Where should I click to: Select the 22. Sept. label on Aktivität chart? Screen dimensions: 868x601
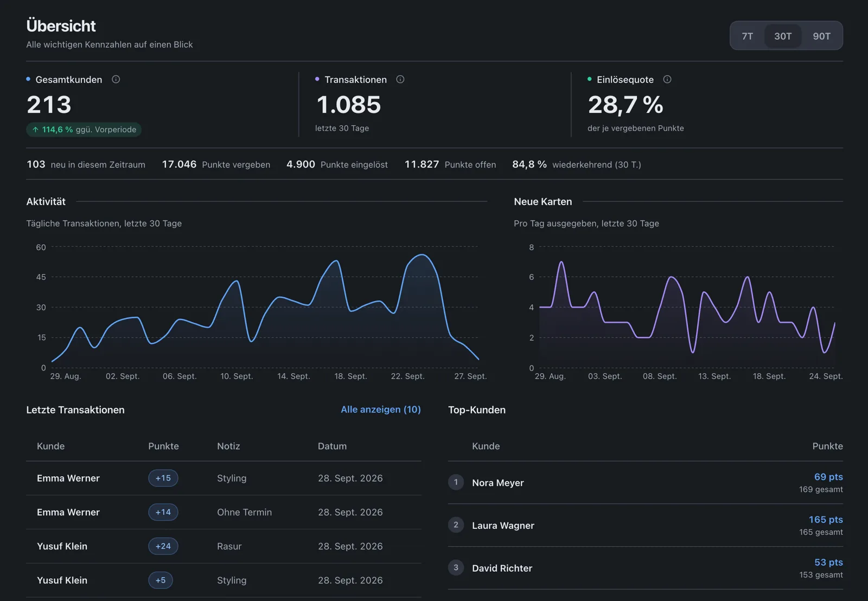point(407,376)
